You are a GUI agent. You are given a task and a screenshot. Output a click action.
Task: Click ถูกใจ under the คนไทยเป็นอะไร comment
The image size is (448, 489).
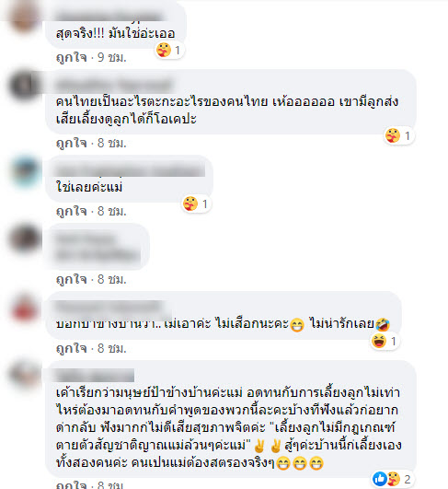[72, 143]
